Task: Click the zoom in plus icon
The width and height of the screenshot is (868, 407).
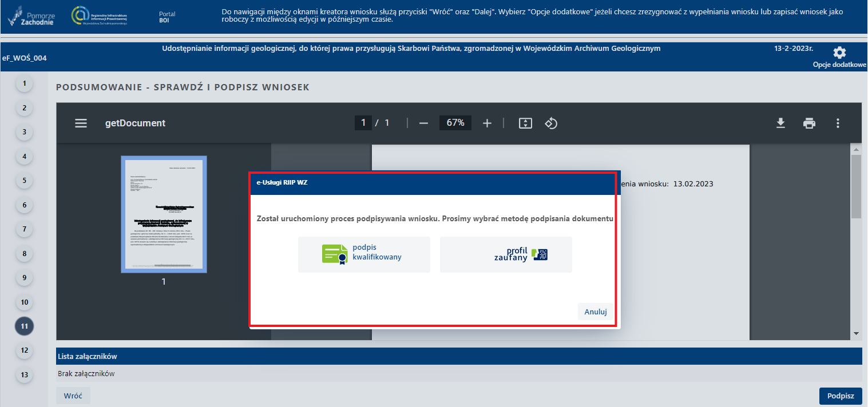Action: click(x=487, y=123)
